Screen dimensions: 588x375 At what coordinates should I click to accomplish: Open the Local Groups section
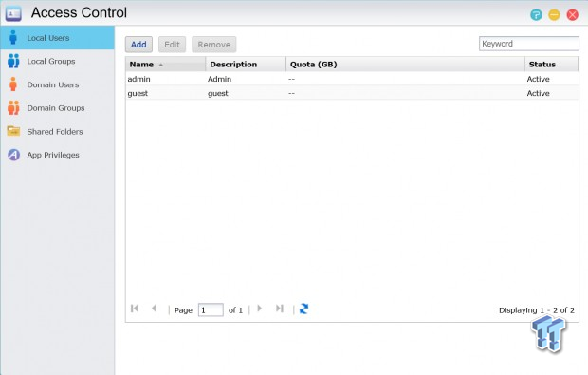(50, 61)
